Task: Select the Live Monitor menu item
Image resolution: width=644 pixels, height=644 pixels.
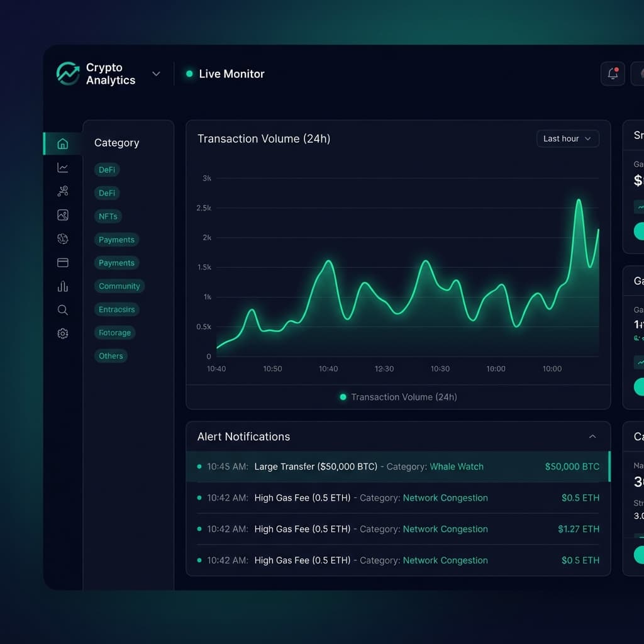Action: pyautogui.click(x=231, y=74)
